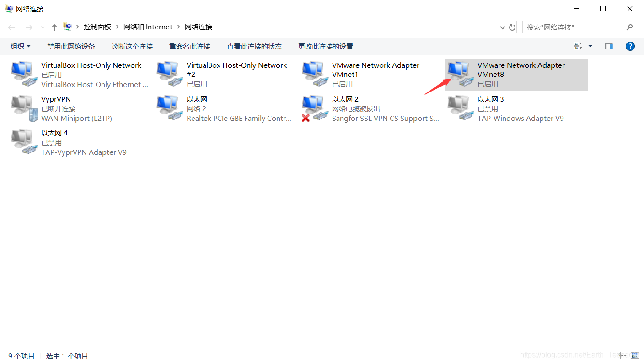
Task: Select the 以太网 3 TAP-Windows adapter icon
Action: click(x=460, y=108)
